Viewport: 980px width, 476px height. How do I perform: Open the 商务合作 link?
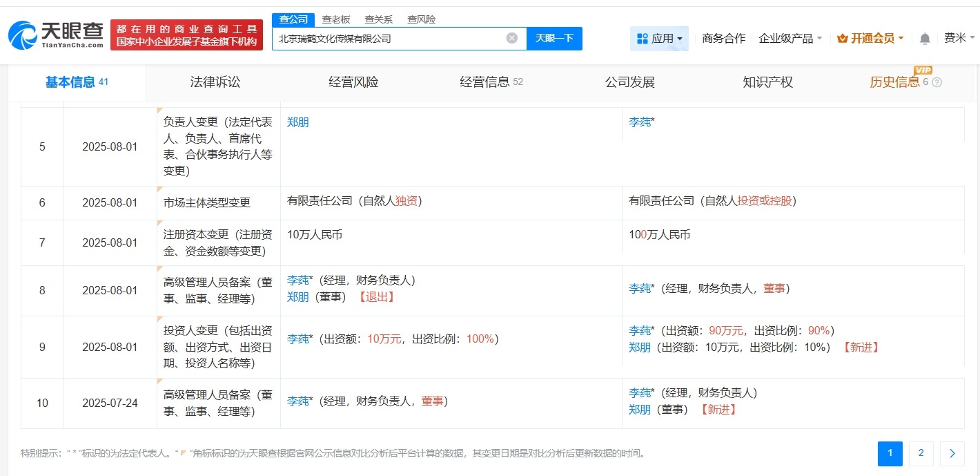point(723,39)
